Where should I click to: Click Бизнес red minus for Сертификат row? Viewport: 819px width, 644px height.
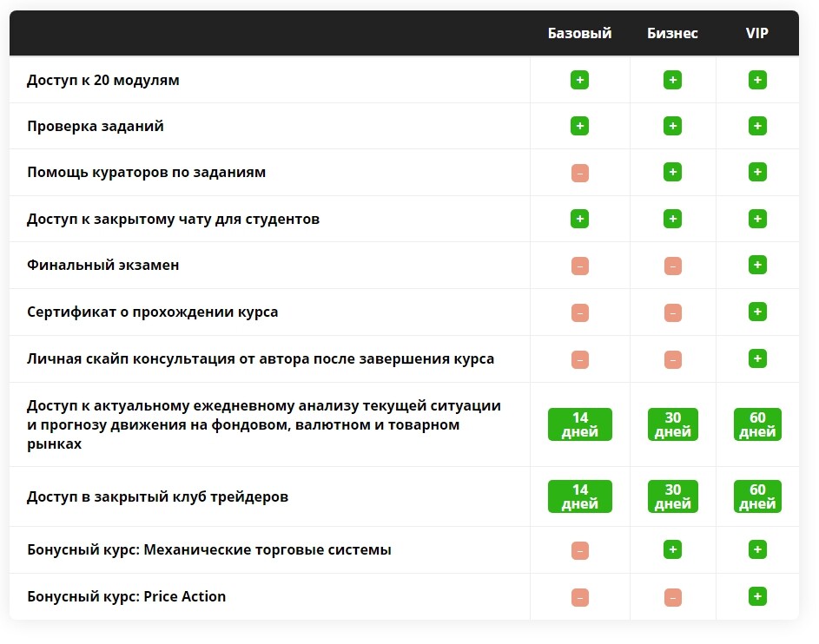click(673, 312)
